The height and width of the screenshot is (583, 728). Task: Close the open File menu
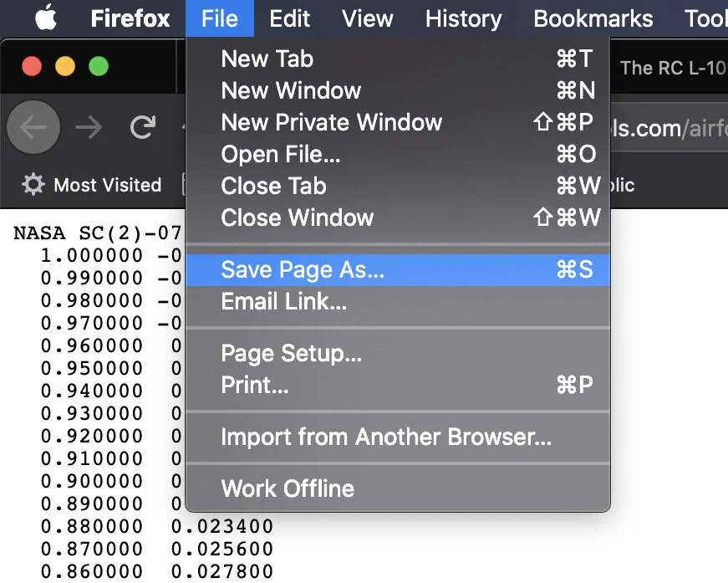click(220, 18)
